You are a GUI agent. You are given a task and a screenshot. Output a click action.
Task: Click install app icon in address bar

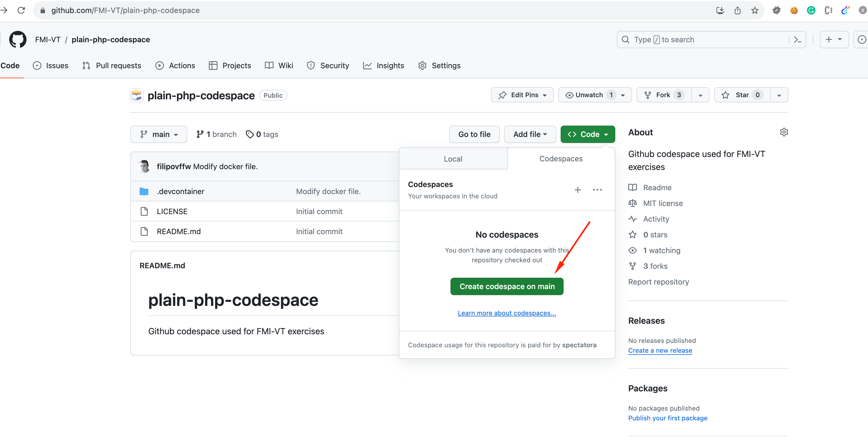tap(720, 11)
